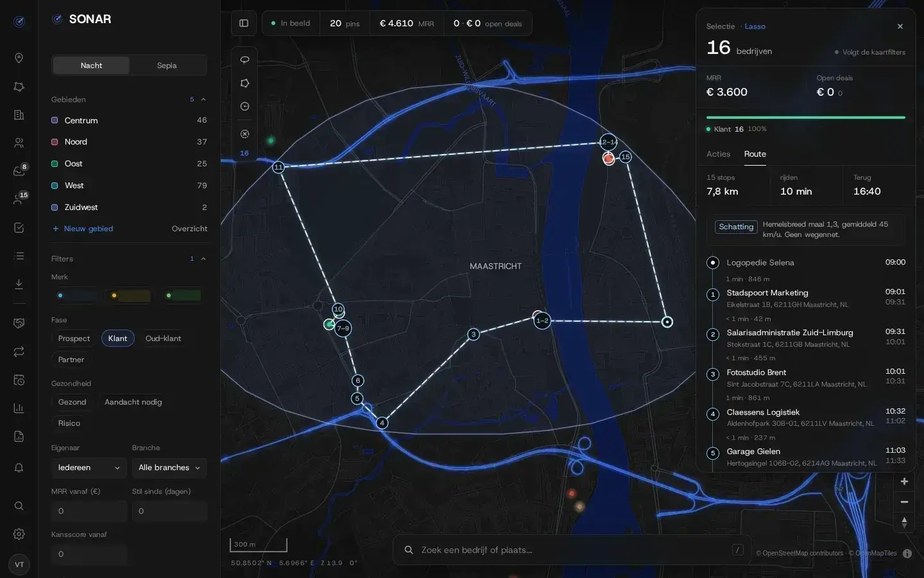Zoom out on the map
Screen dimensions: 924x578
coord(904,502)
